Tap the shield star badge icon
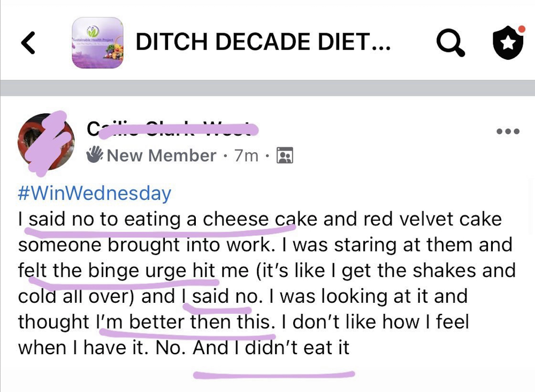 [507, 44]
